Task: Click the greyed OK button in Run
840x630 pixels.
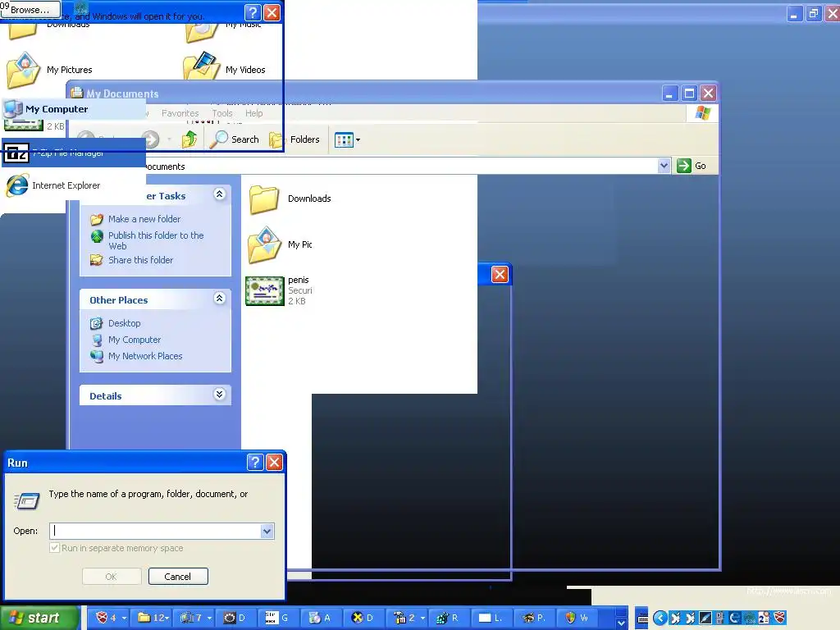Action: pyautogui.click(x=112, y=577)
